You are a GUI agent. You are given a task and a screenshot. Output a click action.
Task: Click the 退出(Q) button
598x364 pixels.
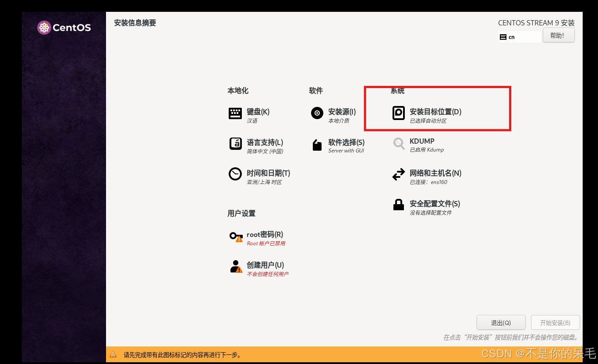501,323
